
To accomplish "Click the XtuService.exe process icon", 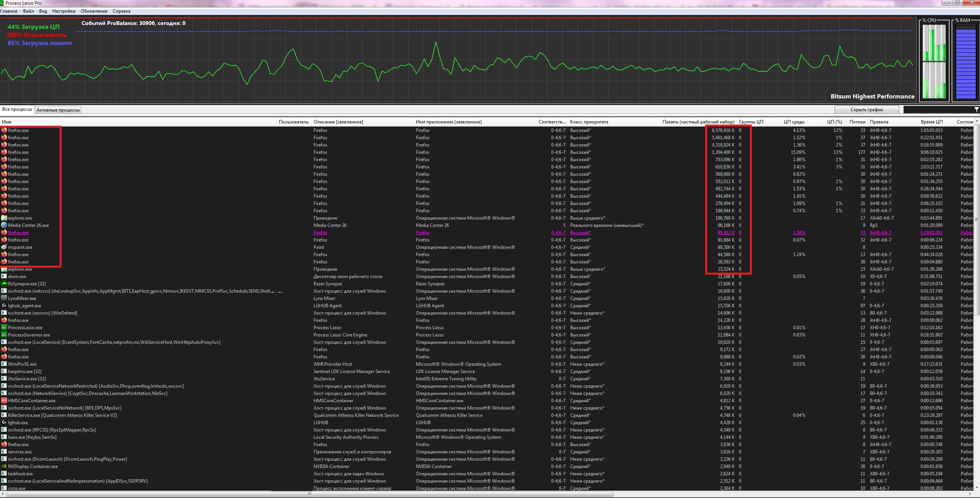I will pos(4,379).
